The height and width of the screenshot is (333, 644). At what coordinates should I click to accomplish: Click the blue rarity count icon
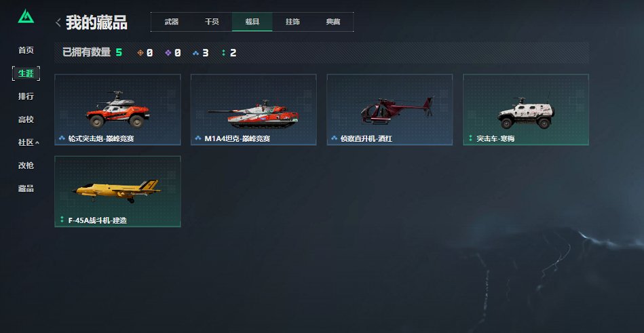196,53
